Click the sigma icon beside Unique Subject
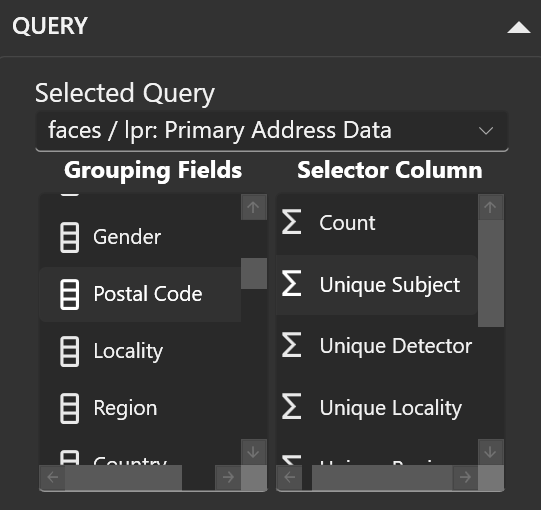The image size is (541, 510). [x=292, y=284]
